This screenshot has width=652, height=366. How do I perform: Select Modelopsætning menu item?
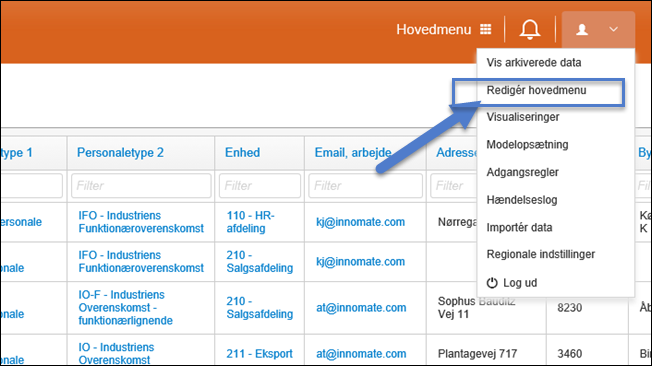coord(527,145)
